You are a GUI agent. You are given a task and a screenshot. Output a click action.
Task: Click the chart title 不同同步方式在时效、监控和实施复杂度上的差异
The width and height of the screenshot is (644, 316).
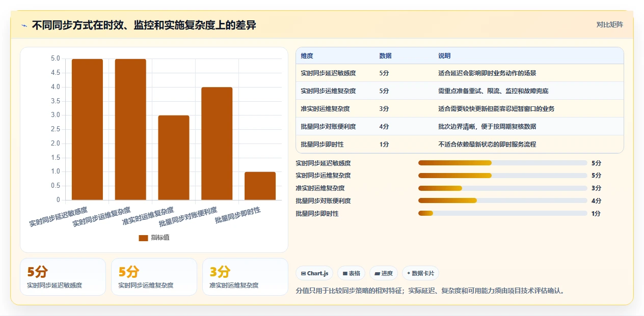[x=144, y=25]
